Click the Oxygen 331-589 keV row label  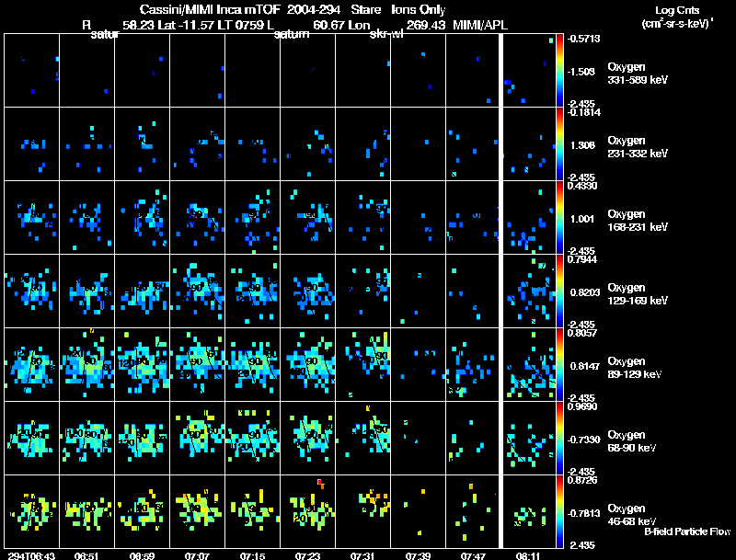click(x=638, y=74)
